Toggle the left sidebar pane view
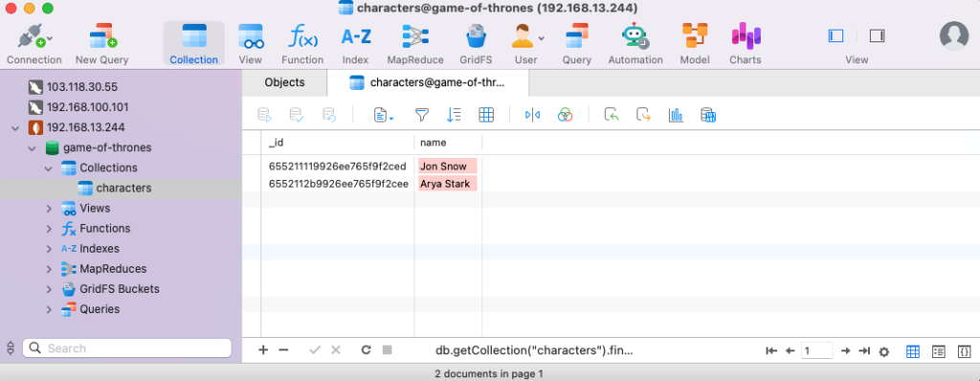Image resolution: width=980 pixels, height=381 pixels. pyautogui.click(x=835, y=35)
